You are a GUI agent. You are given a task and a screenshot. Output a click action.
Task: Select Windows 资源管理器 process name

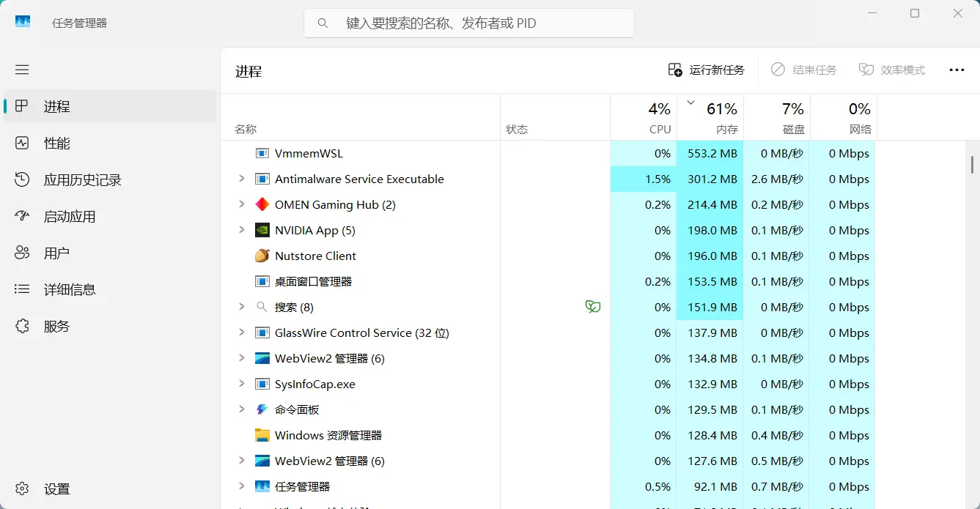tap(328, 435)
